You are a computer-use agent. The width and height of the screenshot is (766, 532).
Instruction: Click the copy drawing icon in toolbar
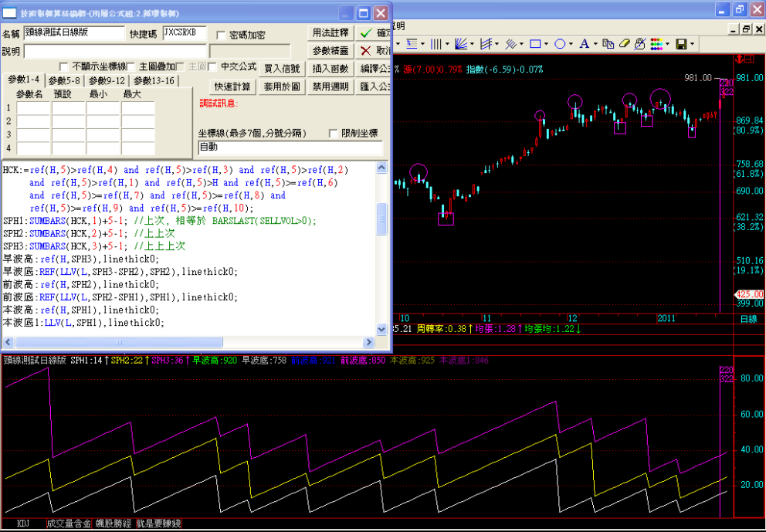(x=608, y=44)
